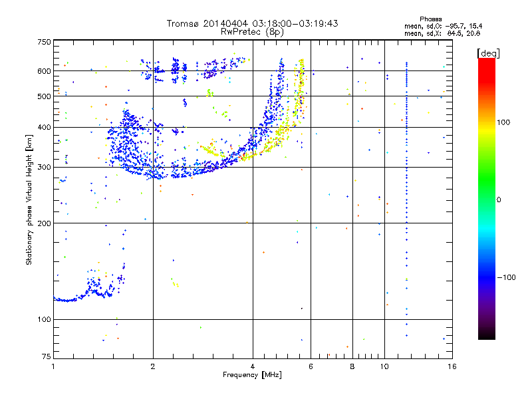Viewport: 532px width, 399px height.
Task: Click the y-axis tick label '750'
Action: 44,42
